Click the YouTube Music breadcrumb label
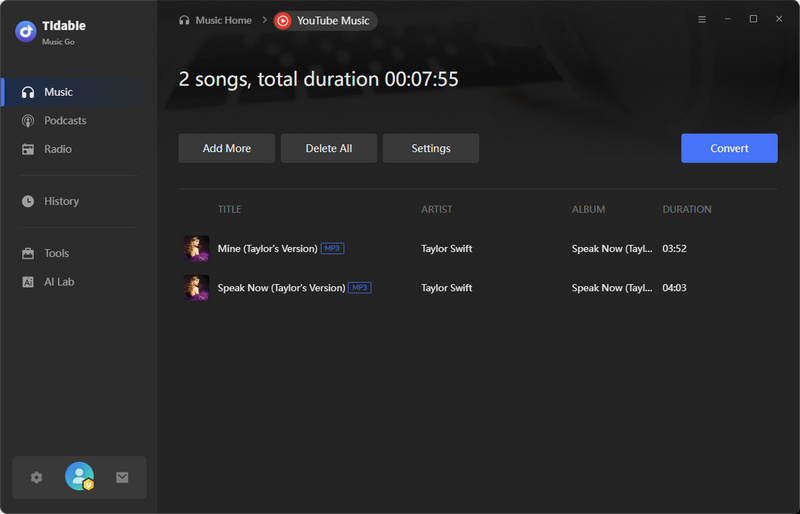Screen dimensions: 800x514 [x=333, y=21]
